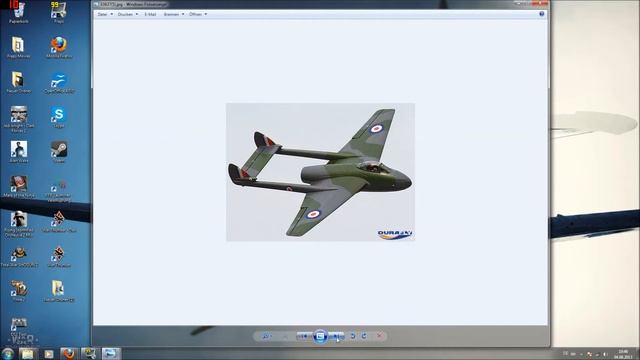Screen dimensions: 640x360
Task: Select the Alan Wake desktop shortcut
Action: coord(18,152)
